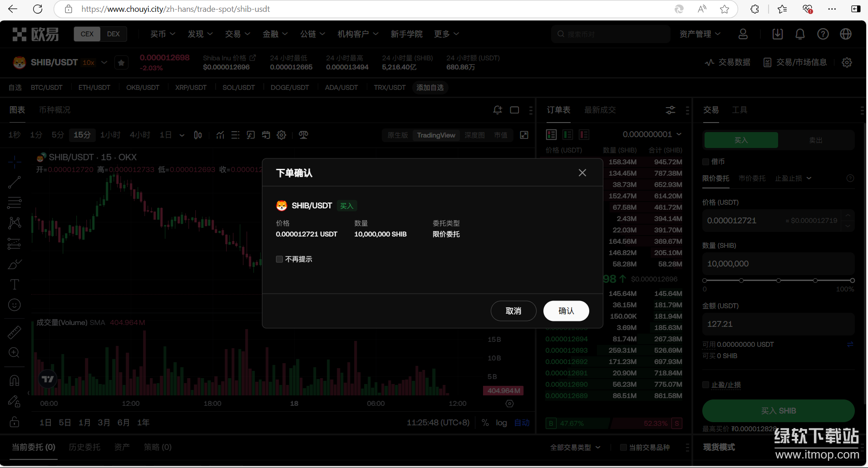This screenshot has height=468, width=868.
Task: Select the text annotation tool
Action: 15,285
